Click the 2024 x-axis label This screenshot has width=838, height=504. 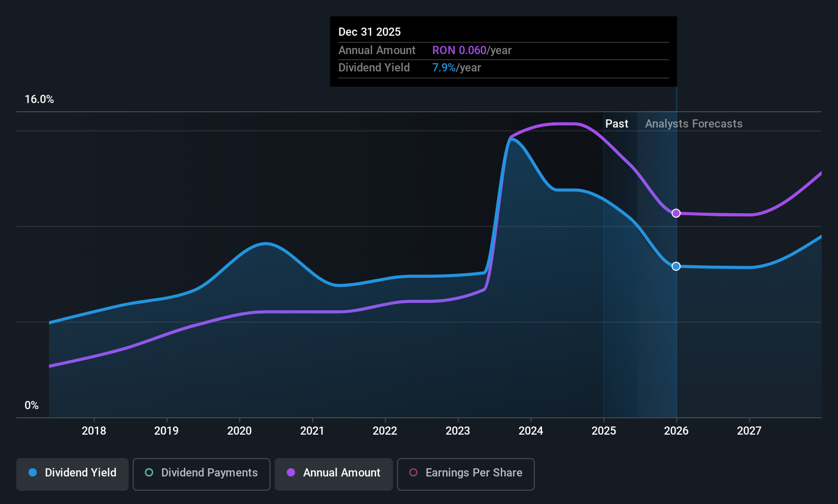pyautogui.click(x=531, y=431)
